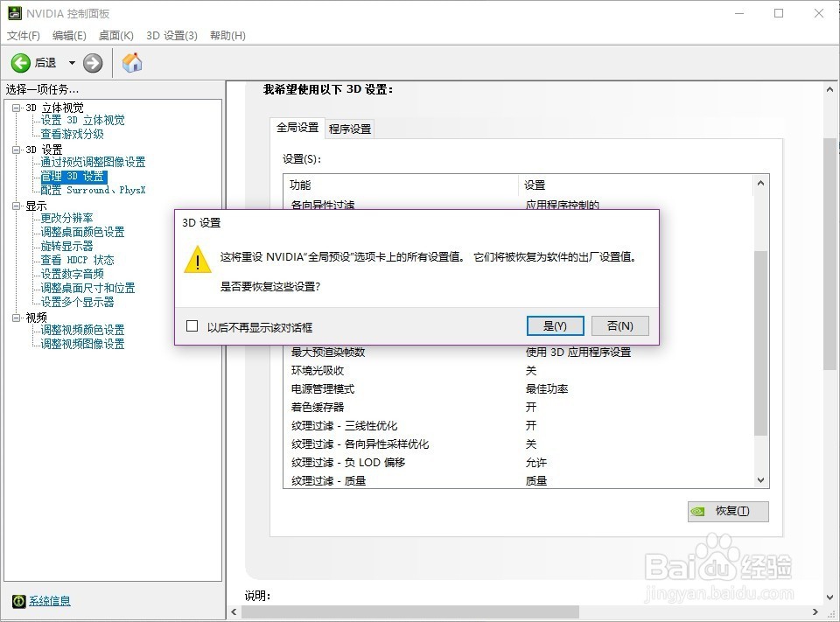Click the 允许 value cell
This screenshot has width=840, height=622.
point(535,463)
